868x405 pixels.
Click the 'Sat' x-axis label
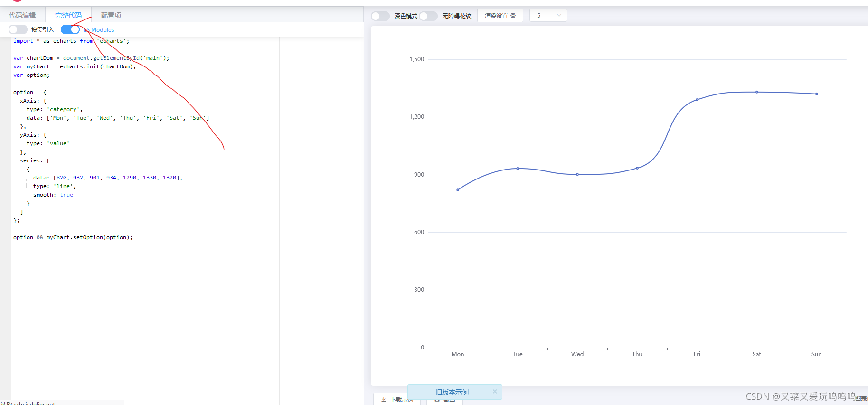pyautogui.click(x=757, y=354)
